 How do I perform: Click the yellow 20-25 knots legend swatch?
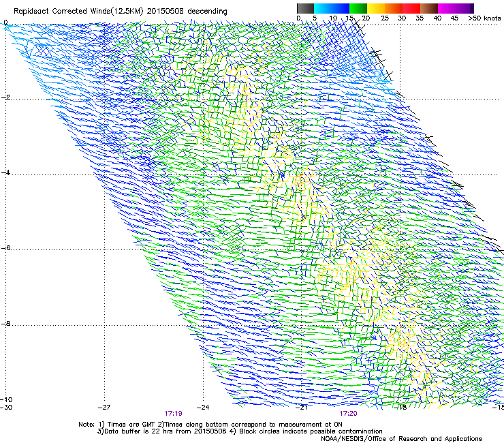pyautogui.click(x=376, y=8)
